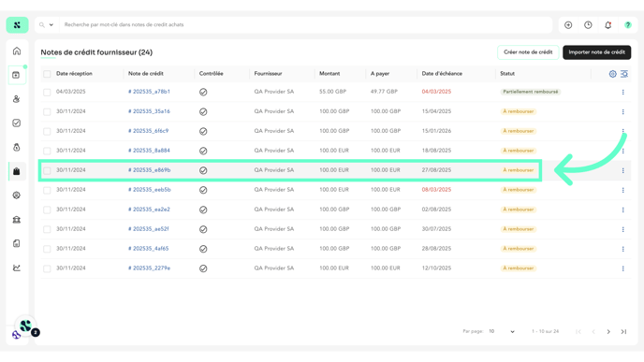The height and width of the screenshot is (362, 644).
Task: Expand the search scope dropdown arrow
Action: pyautogui.click(x=51, y=25)
